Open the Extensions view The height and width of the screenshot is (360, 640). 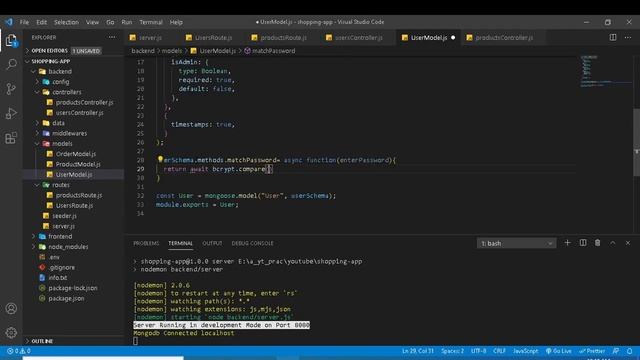click(x=11, y=138)
